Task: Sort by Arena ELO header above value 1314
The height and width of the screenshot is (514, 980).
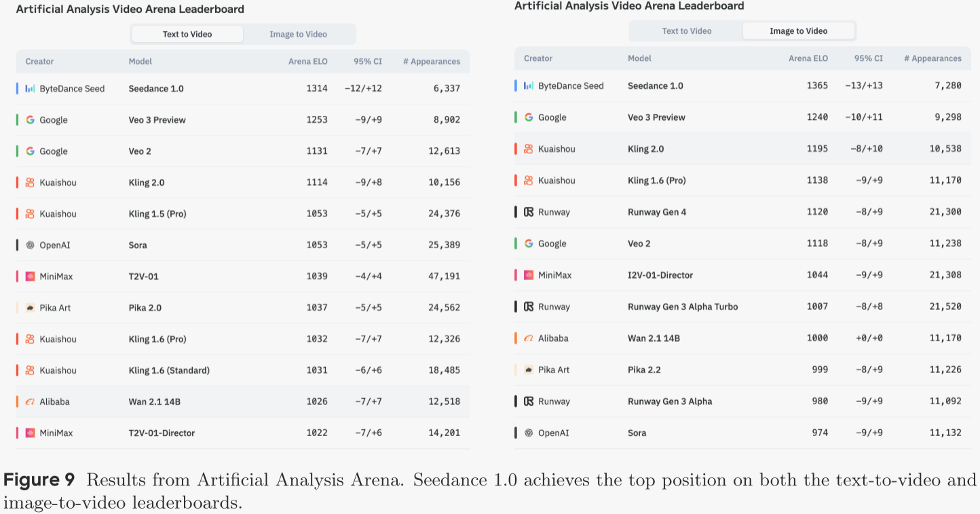Action: point(307,61)
